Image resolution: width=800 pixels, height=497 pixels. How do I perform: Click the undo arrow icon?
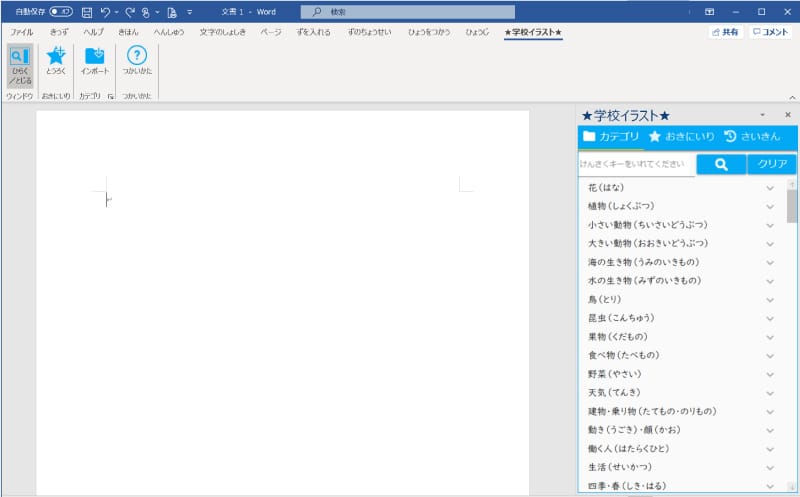click(x=105, y=12)
